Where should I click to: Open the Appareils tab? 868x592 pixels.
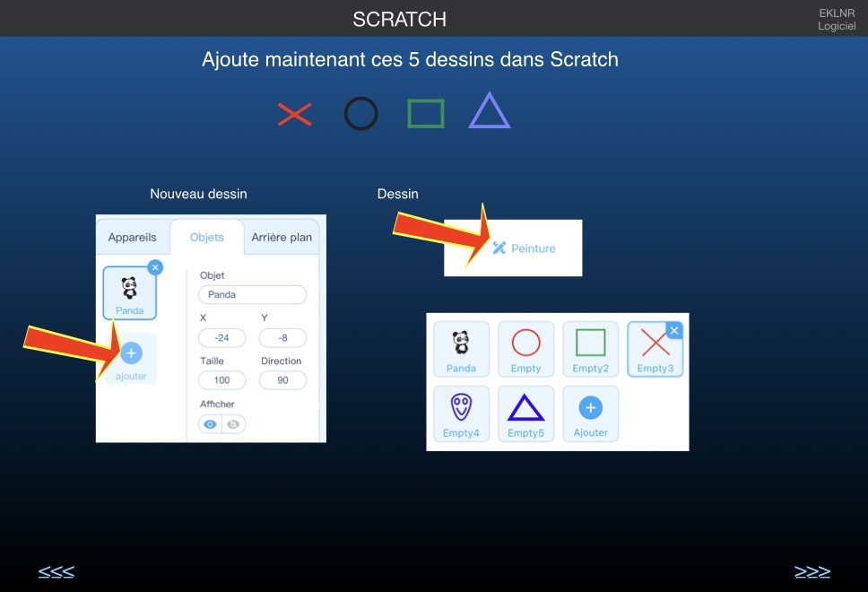tap(133, 237)
